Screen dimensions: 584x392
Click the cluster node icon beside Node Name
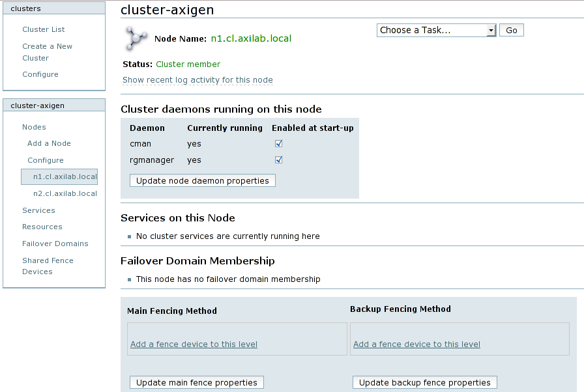(x=135, y=38)
